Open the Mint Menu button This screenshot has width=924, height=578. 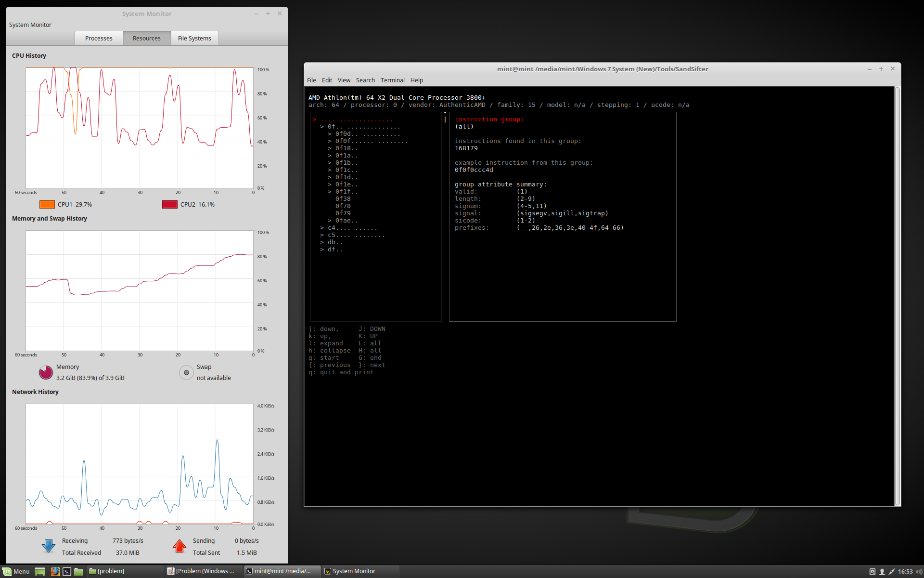16,571
